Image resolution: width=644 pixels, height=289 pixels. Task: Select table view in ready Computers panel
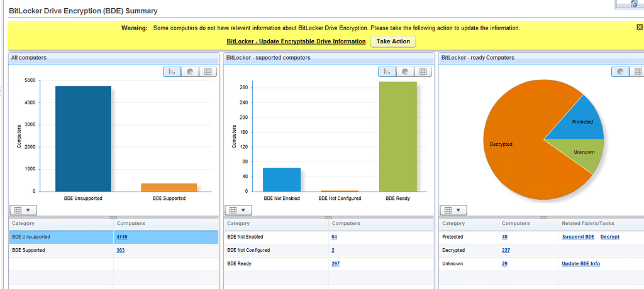[x=638, y=72]
